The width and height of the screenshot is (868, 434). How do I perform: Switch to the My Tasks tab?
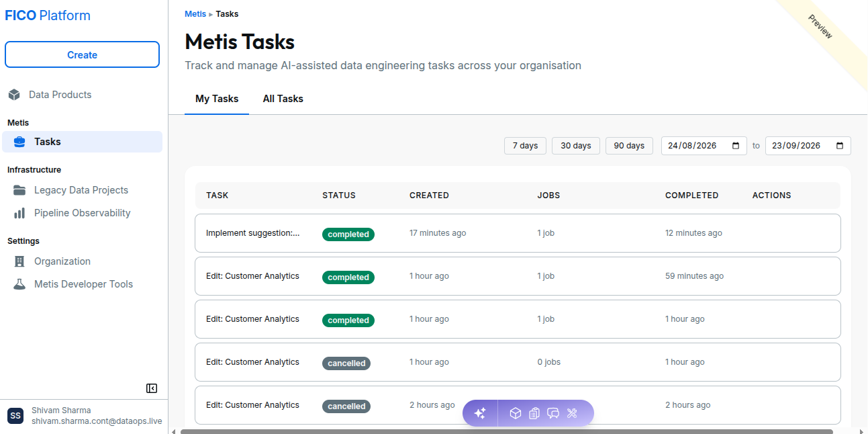(x=217, y=99)
